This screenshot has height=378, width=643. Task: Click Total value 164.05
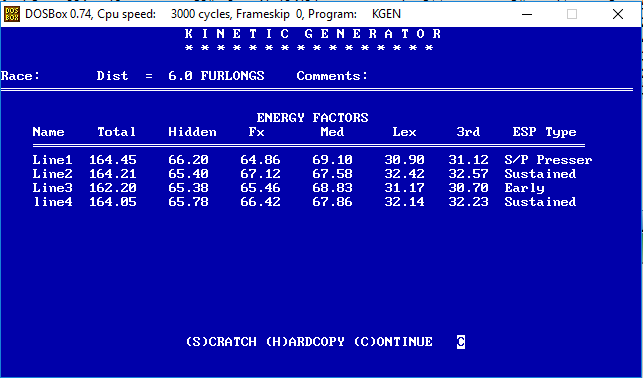coord(113,201)
